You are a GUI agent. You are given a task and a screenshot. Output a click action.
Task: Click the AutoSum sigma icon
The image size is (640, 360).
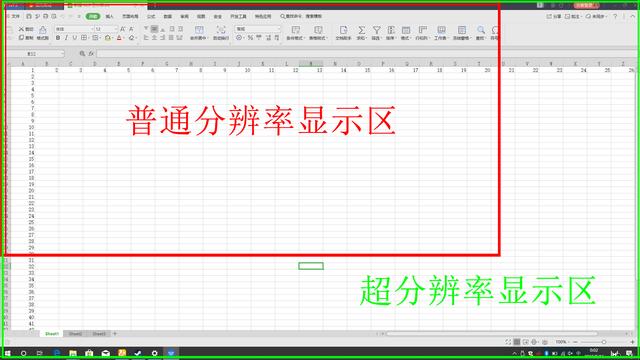pyautogui.click(x=361, y=30)
